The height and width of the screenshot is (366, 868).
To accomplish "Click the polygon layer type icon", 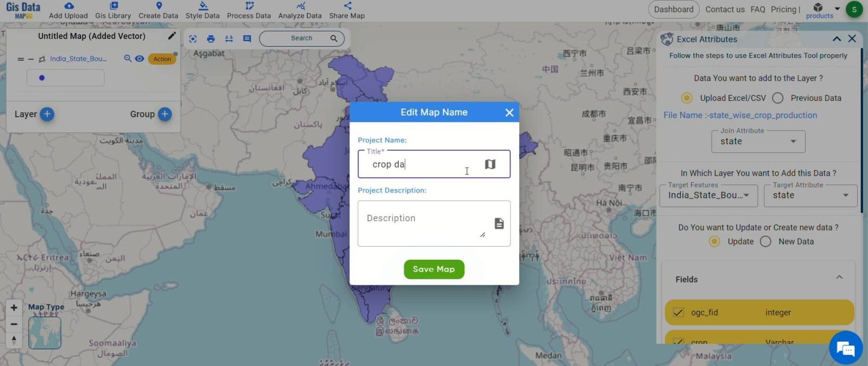I will pyautogui.click(x=42, y=59).
